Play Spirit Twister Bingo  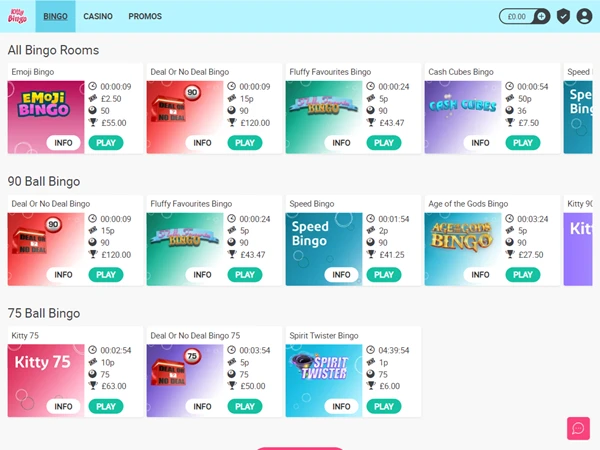384,406
